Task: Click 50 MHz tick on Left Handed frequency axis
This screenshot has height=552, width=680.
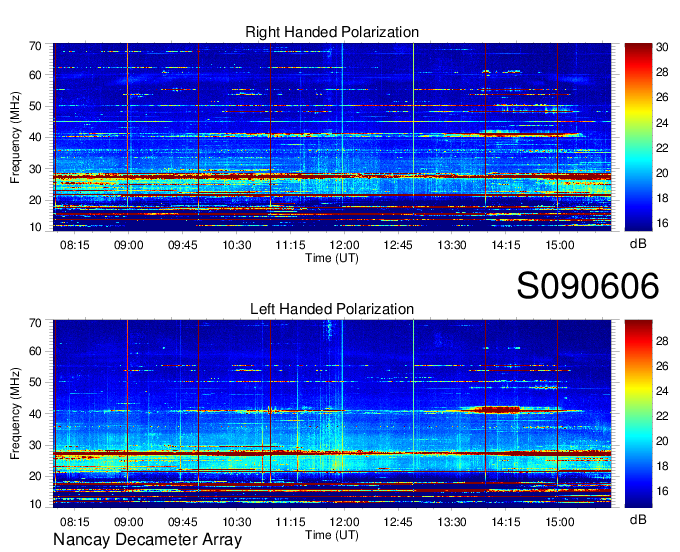Action: click(35, 382)
